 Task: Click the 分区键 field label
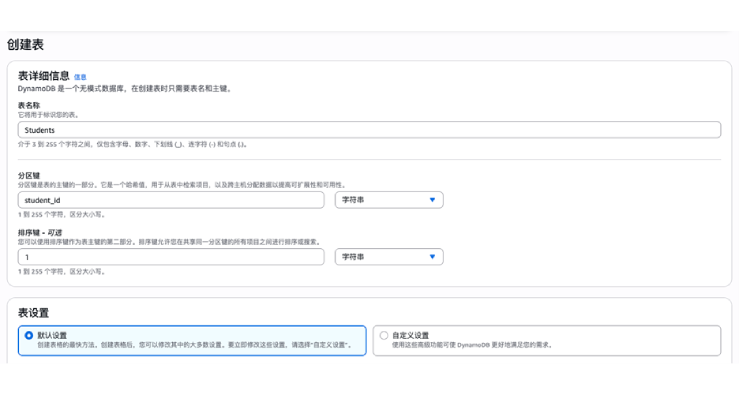click(x=29, y=175)
